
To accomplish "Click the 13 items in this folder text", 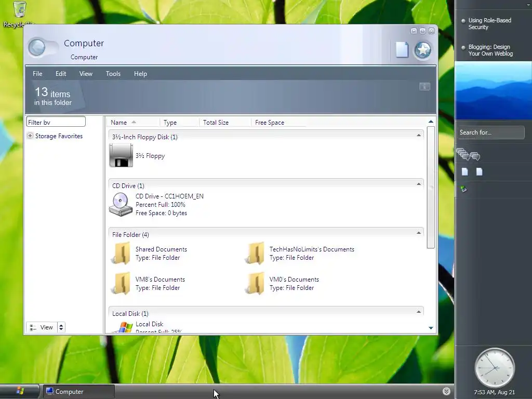I will (52, 96).
